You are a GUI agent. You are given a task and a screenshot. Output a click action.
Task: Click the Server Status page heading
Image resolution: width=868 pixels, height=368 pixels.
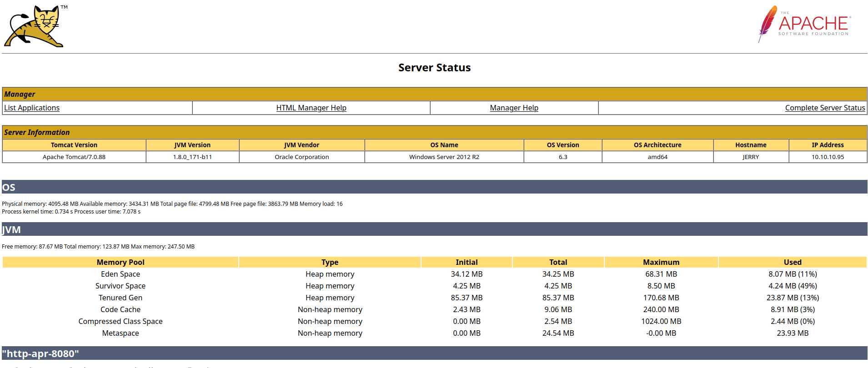click(434, 68)
